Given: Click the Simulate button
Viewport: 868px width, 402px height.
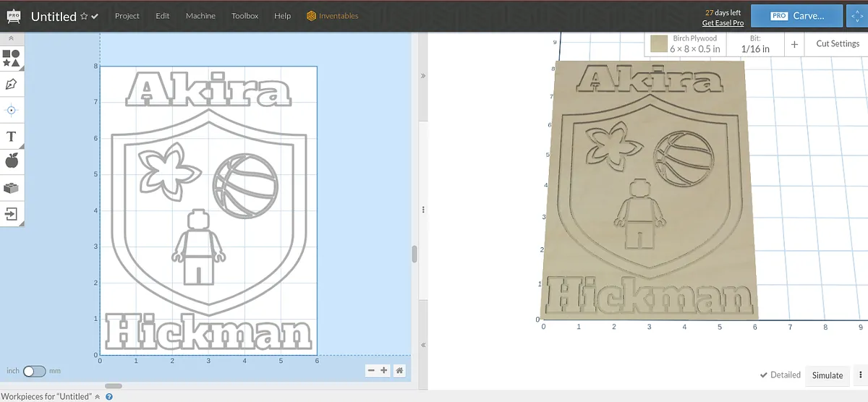Looking at the screenshot, I should 827,375.
